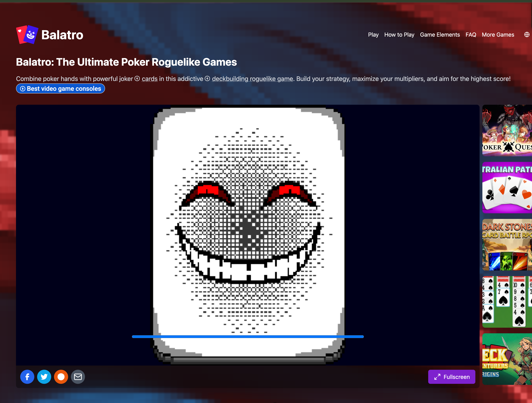The image size is (532, 403).
Task: Open the Poker Quest game thumbnail
Action: (507, 130)
